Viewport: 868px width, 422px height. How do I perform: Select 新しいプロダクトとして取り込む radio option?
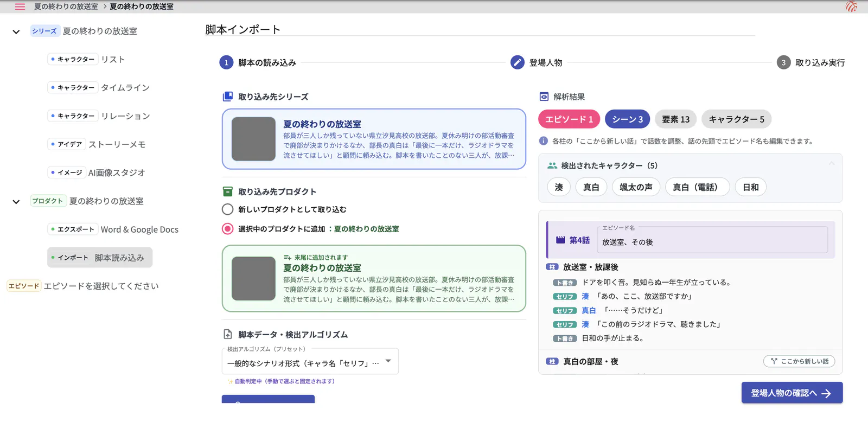pyautogui.click(x=228, y=209)
